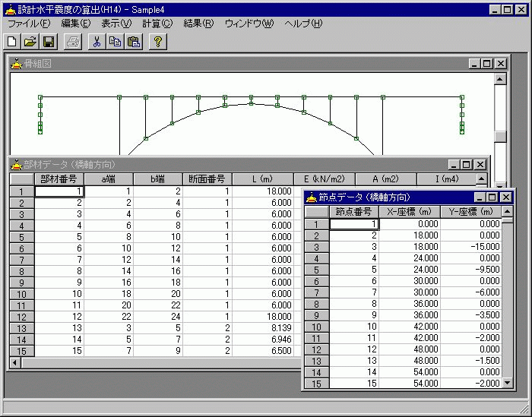Click the X-座標 (m) column header
532x417 pixels.
(409, 212)
